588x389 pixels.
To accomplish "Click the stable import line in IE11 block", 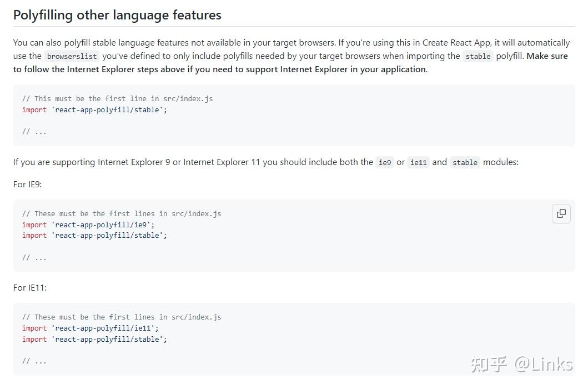I will (94, 339).
